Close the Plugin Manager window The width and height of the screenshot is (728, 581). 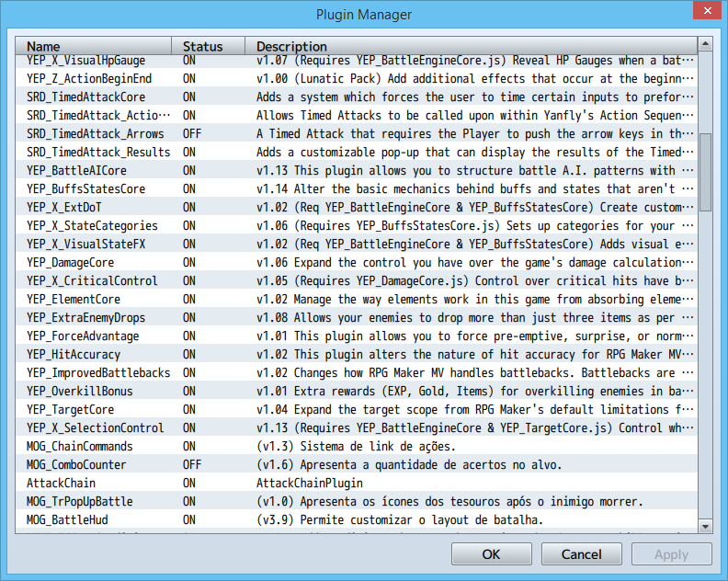point(707,10)
